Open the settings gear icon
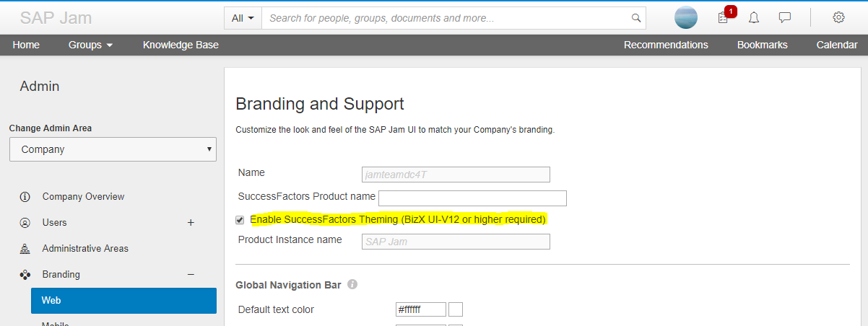868x326 pixels. click(x=838, y=17)
